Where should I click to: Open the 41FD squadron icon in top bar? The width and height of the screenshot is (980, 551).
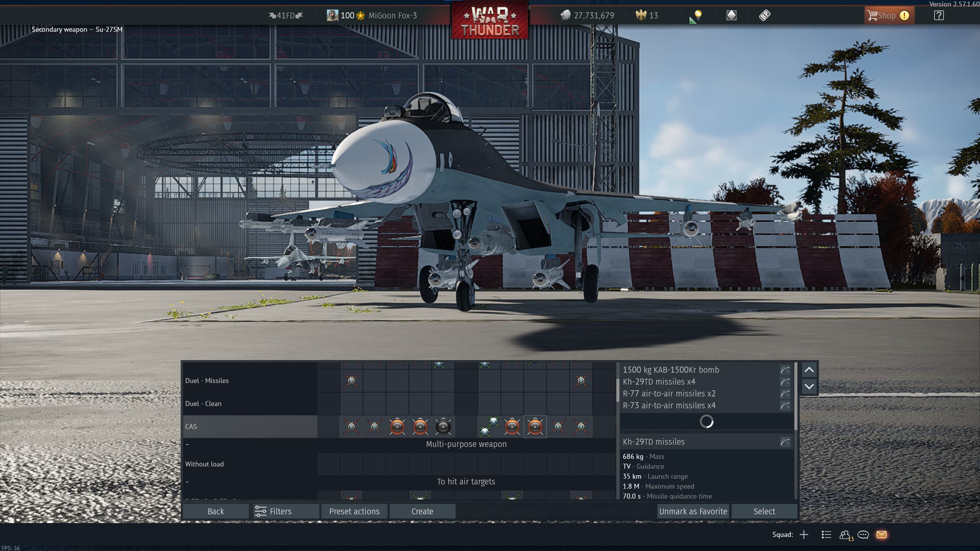click(286, 15)
